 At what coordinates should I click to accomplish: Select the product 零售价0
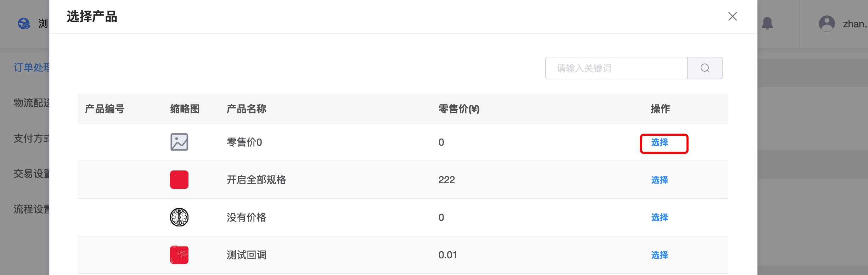point(659,142)
